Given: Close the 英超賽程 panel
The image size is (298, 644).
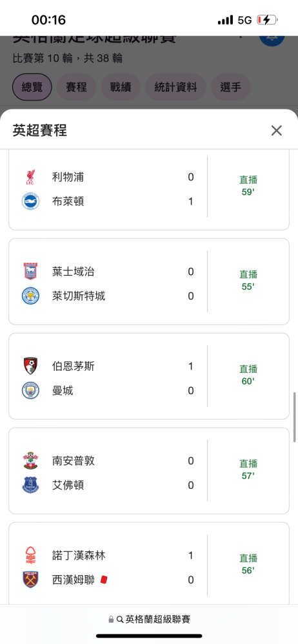Looking at the screenshot, I should [277, 131].
